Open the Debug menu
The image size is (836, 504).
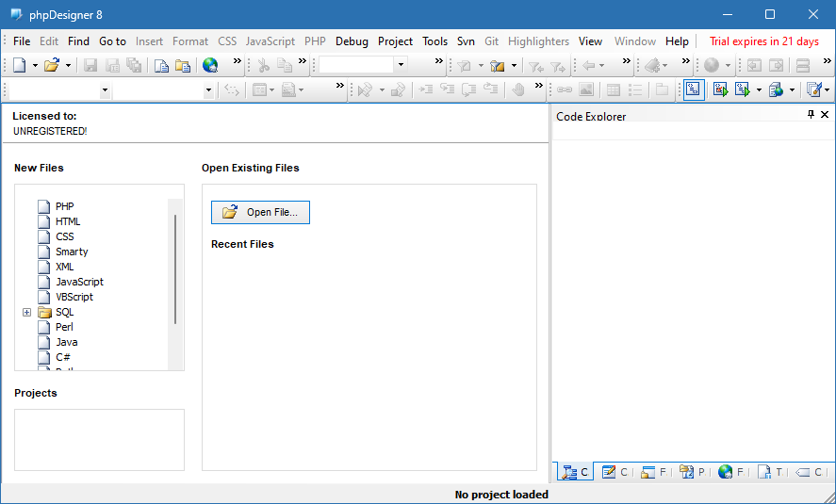point(352,41)
